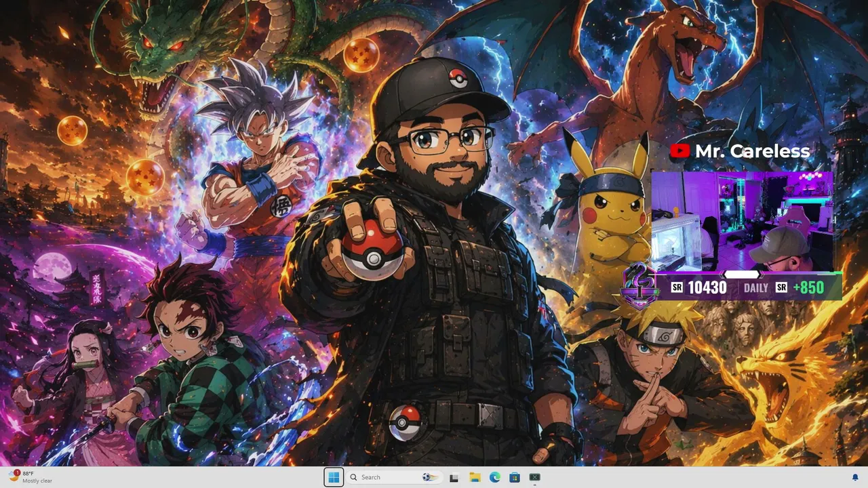This screenshot has height=488, width=868.
Task: Open the Windows Start menu
Action: pos(334,477)
